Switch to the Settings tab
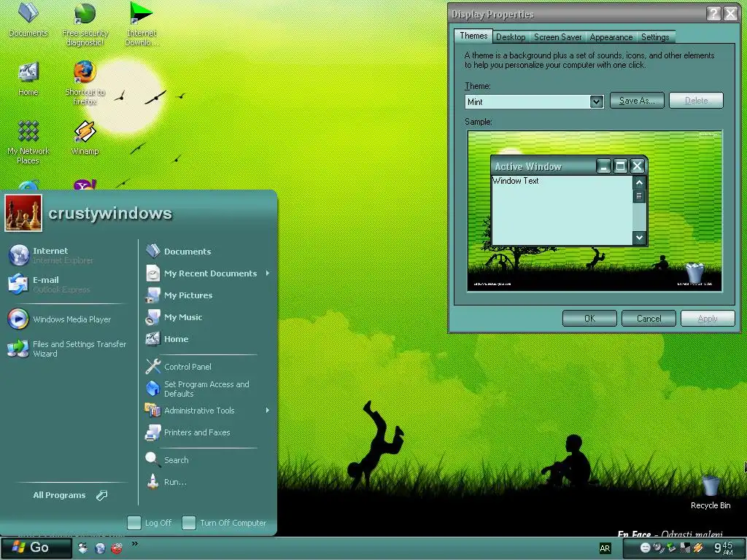Viewport: 747px width, 560px height. pyautogui.click(x=655, y=37)
